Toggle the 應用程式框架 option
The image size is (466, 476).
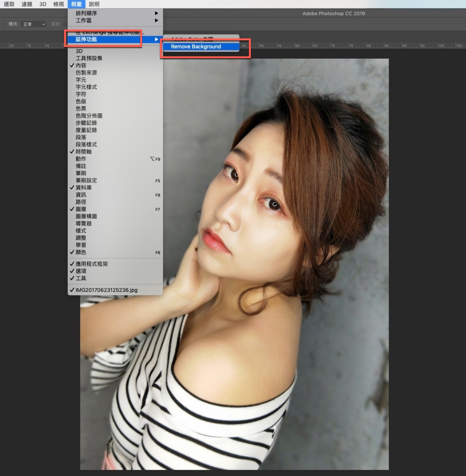tap(92, 264)
